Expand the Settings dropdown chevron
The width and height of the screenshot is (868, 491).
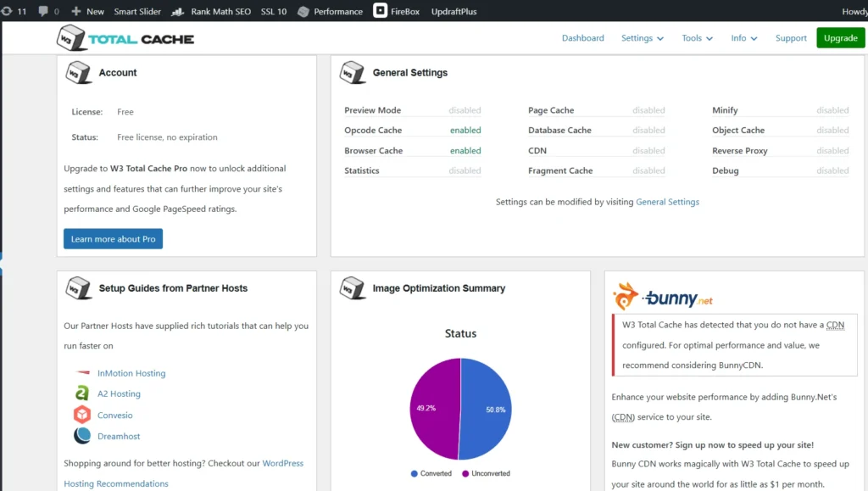pos(659,39)
